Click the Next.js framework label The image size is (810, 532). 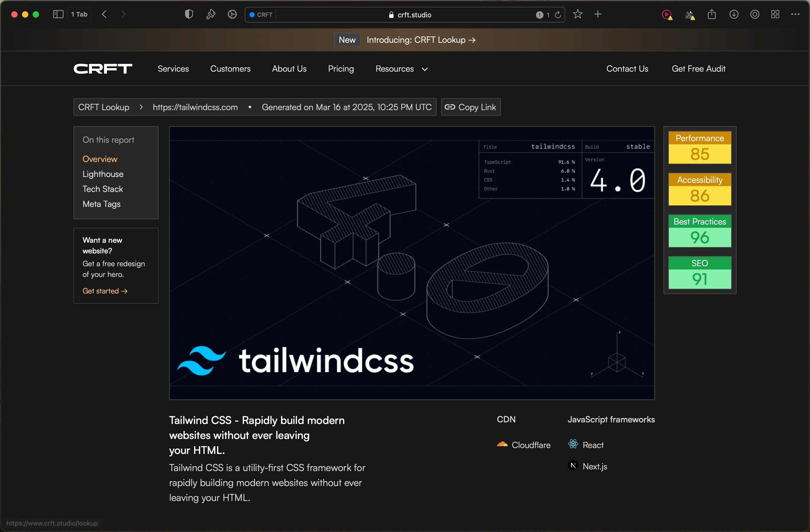point(595,466)
